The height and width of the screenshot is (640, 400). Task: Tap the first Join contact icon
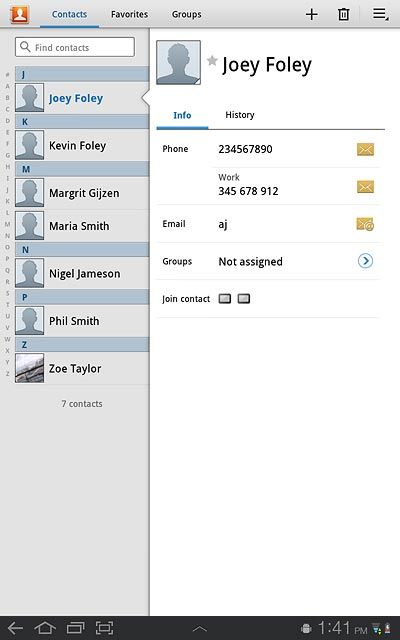pos(225,299)
